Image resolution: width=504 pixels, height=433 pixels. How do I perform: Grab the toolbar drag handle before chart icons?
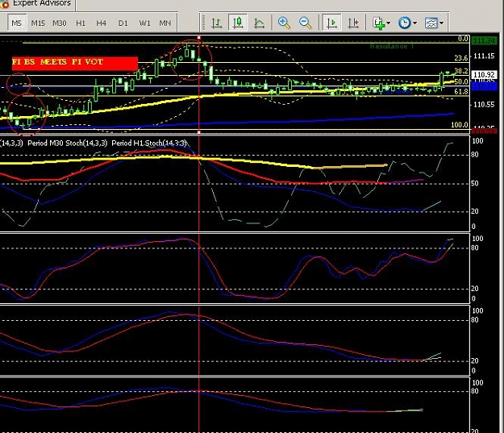coord(203,23)
